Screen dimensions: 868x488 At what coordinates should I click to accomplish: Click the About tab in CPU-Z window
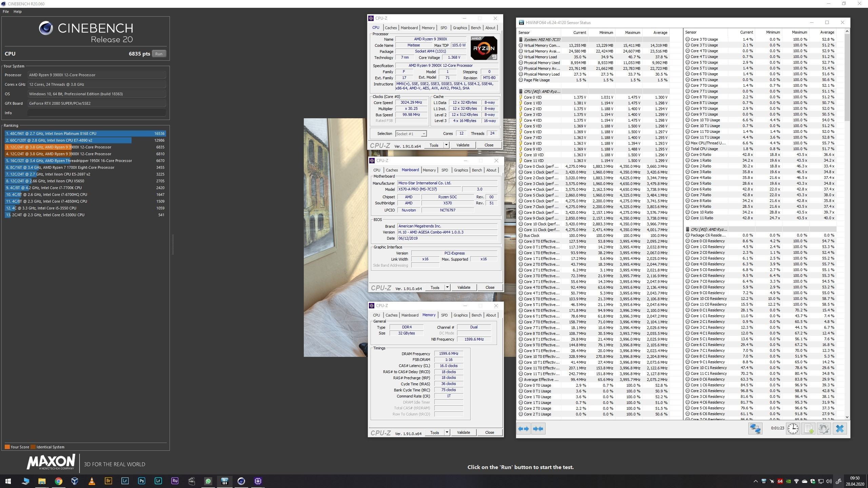(491, 170)
